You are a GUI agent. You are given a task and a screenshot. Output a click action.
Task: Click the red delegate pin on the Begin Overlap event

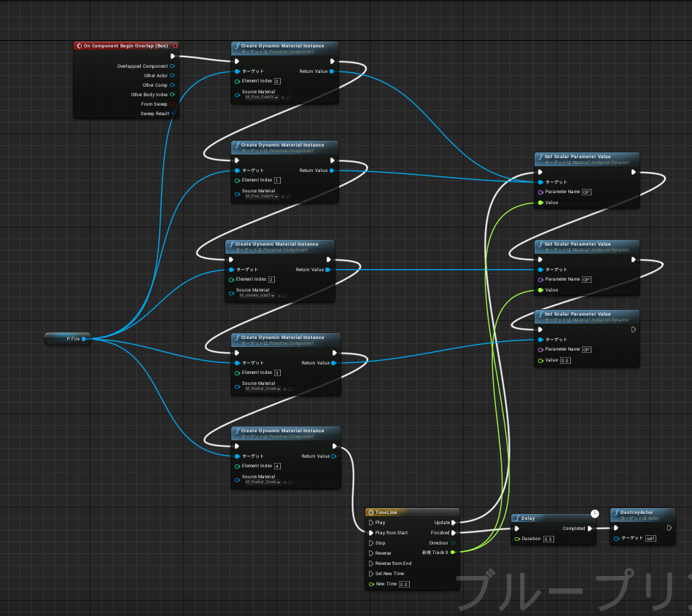(x=175, y=45)
